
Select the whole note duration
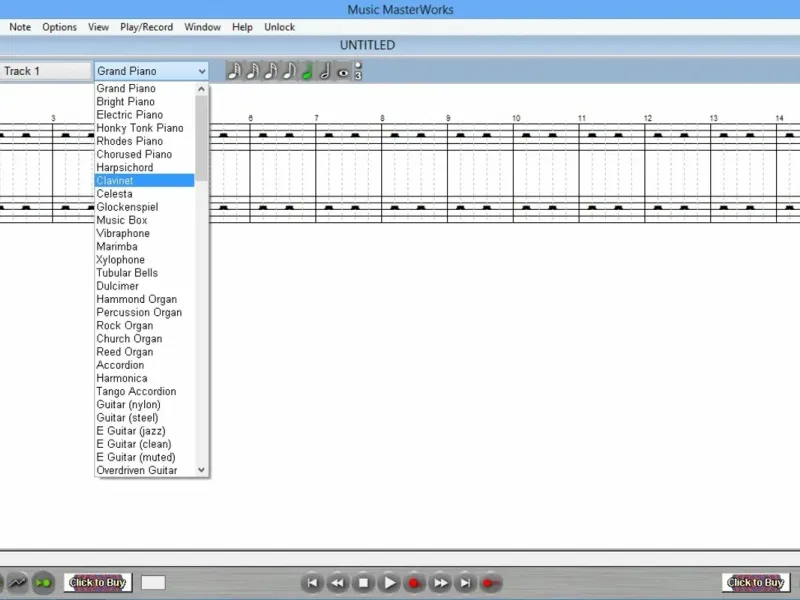tap(343, 71)
